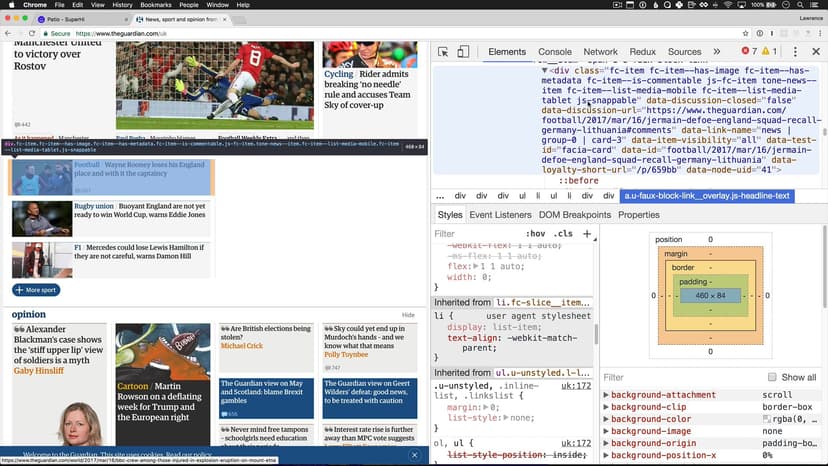Viewport: 828px width, 466px height.
Task: Toggle the .cls element classes pane
Action: 564,234
